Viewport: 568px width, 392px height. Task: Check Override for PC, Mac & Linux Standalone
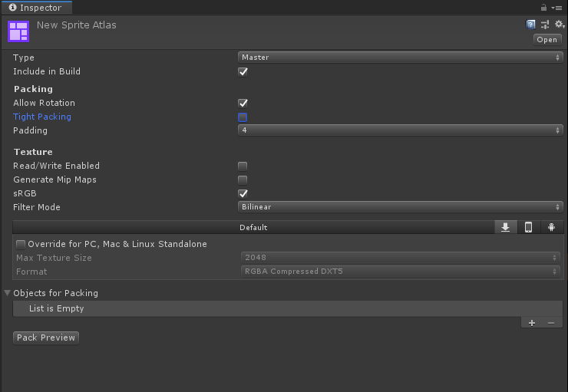21,245
